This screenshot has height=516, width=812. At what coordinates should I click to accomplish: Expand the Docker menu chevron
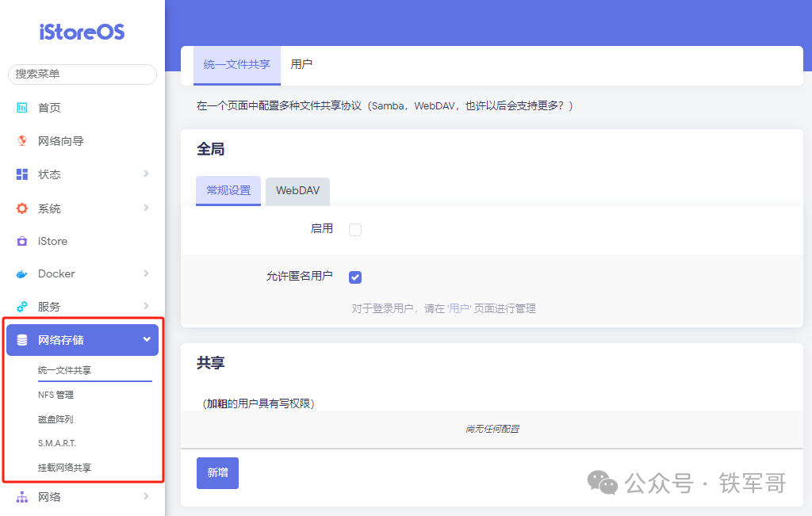pos(146,273)
